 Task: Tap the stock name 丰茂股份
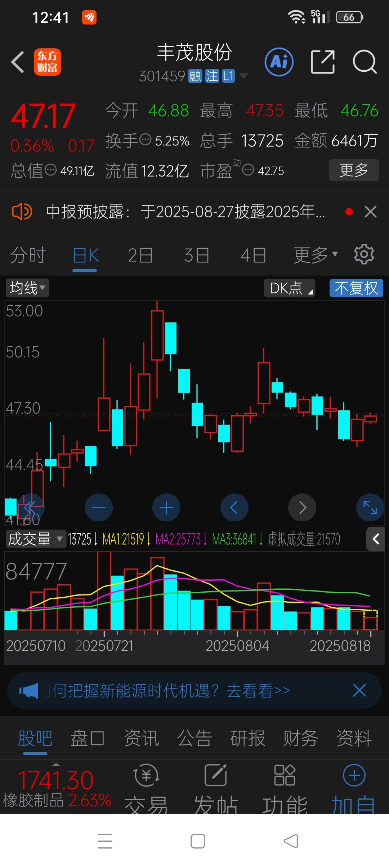[x=194, y=53]
